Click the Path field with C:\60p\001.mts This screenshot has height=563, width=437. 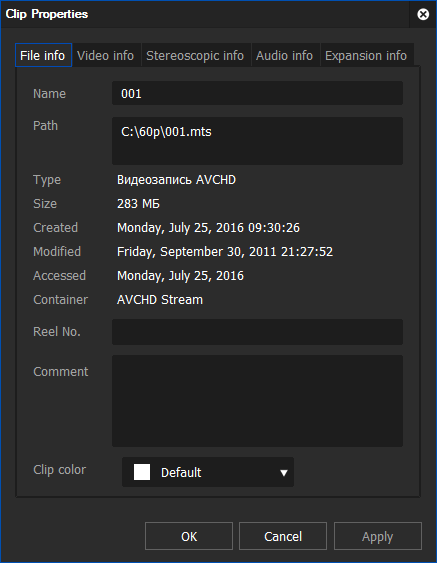click(257, 141)
